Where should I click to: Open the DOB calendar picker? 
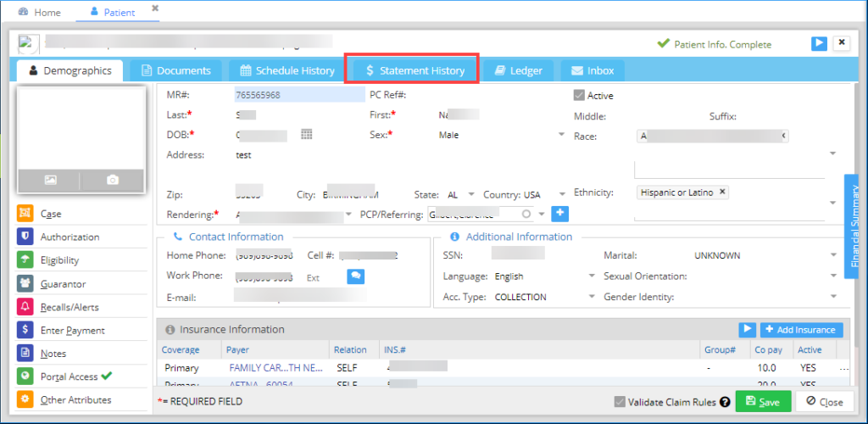(307, 135)
